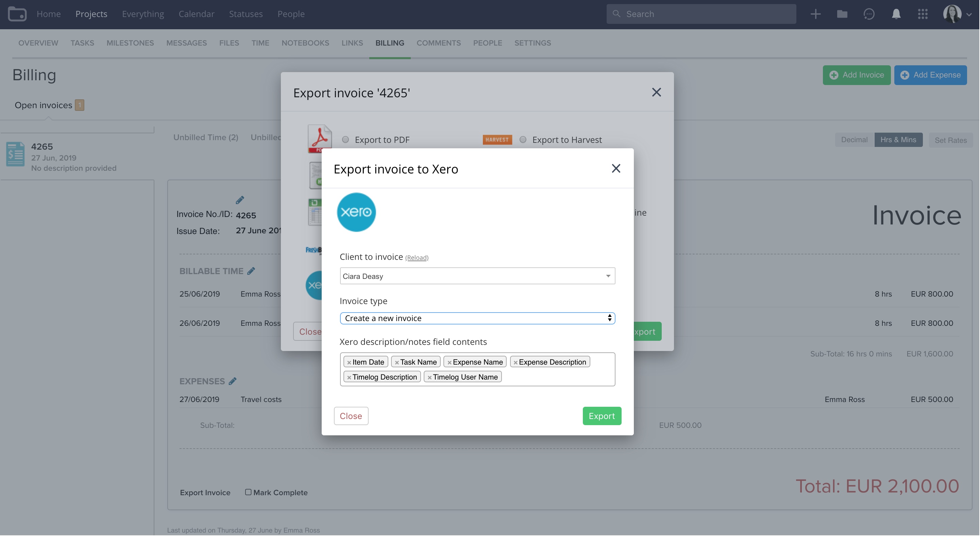
Task: Remove the Timelog User Name tag
Action: pos(429,378)
